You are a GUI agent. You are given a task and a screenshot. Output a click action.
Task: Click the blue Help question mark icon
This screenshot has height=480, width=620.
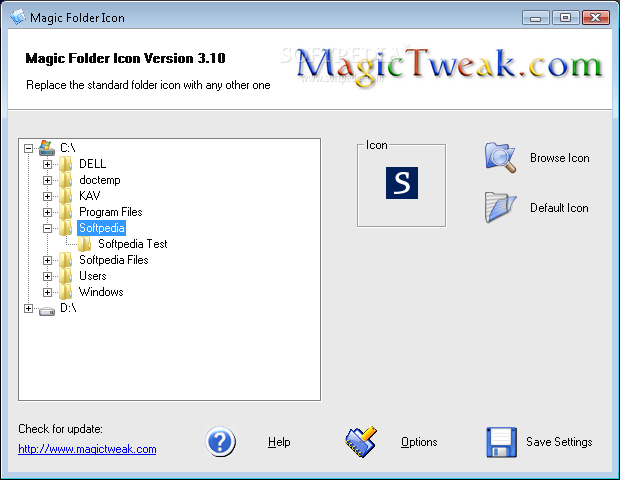[x=220, y=442]
